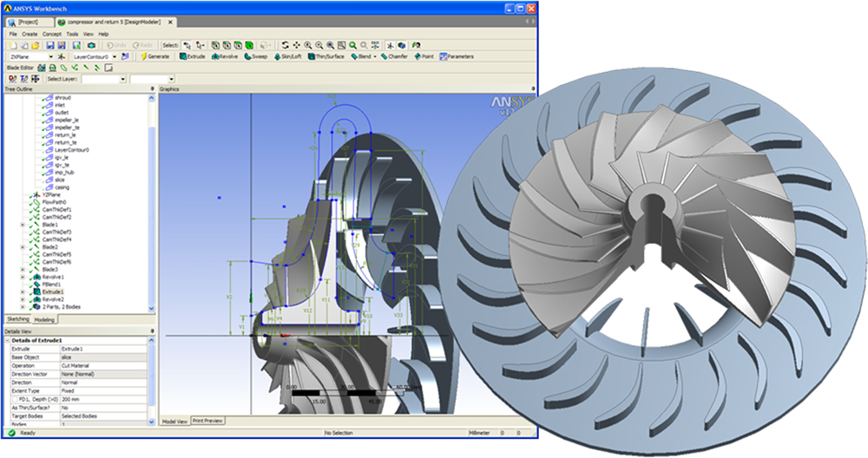This screenshot has height=458, width=868.
Task: Click the display plane axes icon
Action: coord(391,45)
